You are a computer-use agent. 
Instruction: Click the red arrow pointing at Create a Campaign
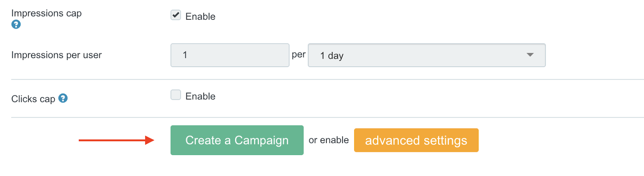(116, 140)
